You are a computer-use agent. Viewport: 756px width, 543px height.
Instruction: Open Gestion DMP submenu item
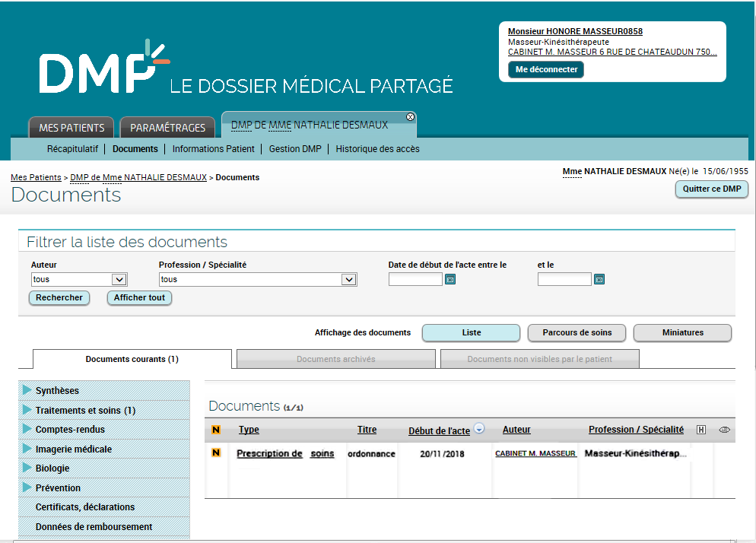coord(295,149)
